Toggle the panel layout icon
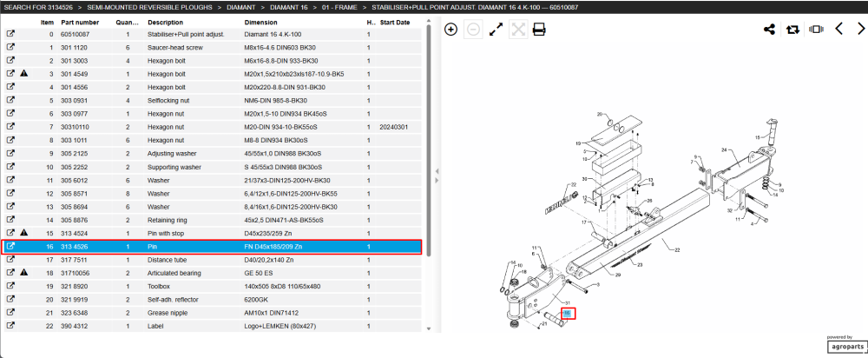Screen dimensions: 868x358 coord(815,30)
